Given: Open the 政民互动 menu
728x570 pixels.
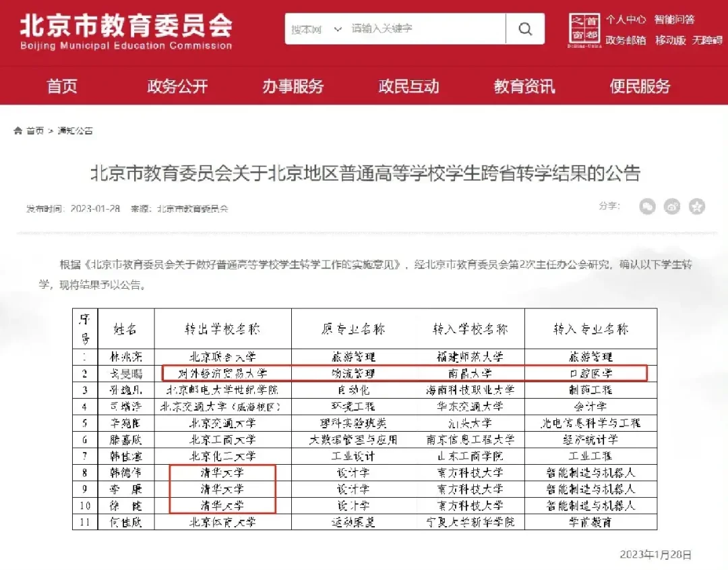Looking at the screenshot, I should (x=408, y=86).
